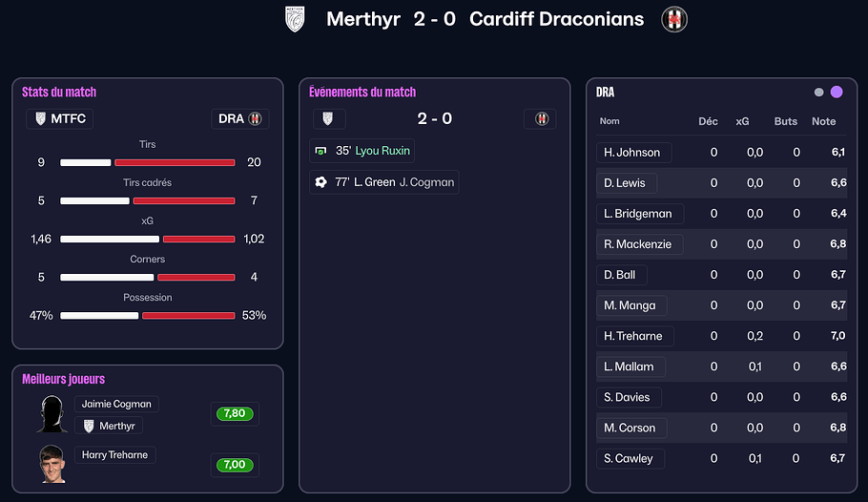Image resolution: width=868 pixels, height=502 pixels.
Task: Sort the player table by Note column
Action: pos(823,121)
